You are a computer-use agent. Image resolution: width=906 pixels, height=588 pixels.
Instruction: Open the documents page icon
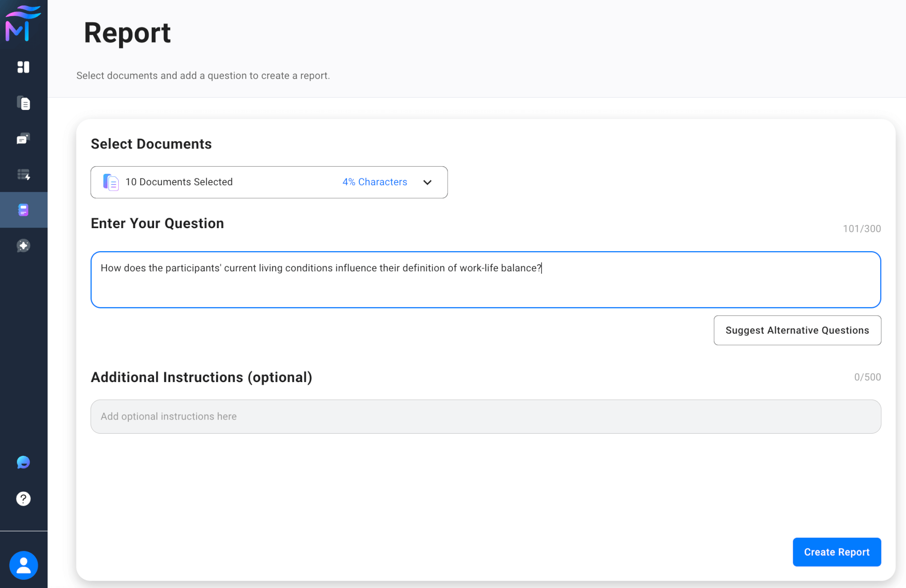(x=24, y=103)
